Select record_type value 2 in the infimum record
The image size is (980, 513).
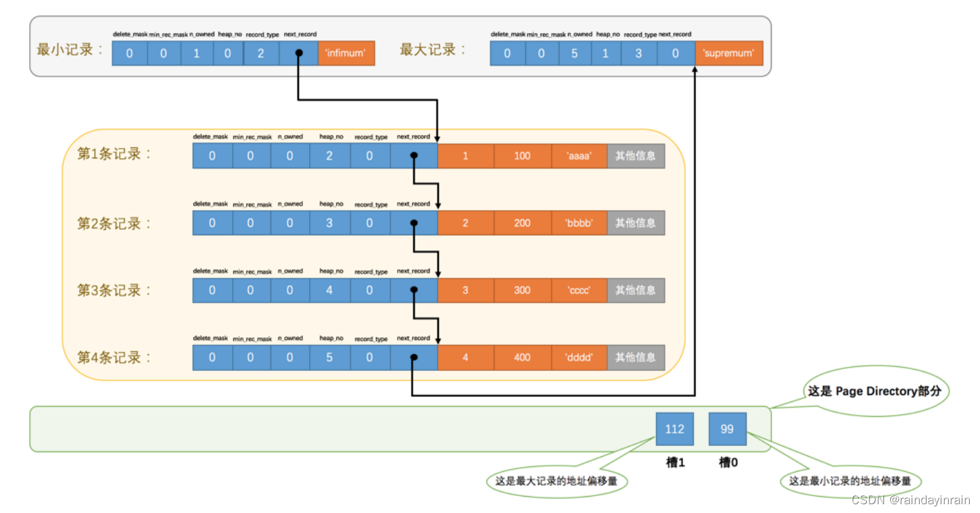(x=261, y=53)
